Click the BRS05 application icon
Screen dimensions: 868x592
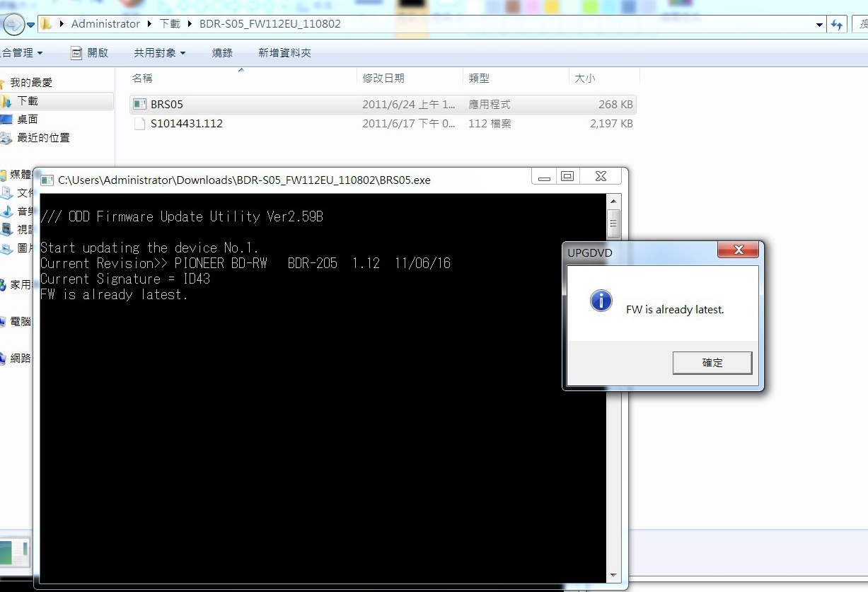pos(139,105)
